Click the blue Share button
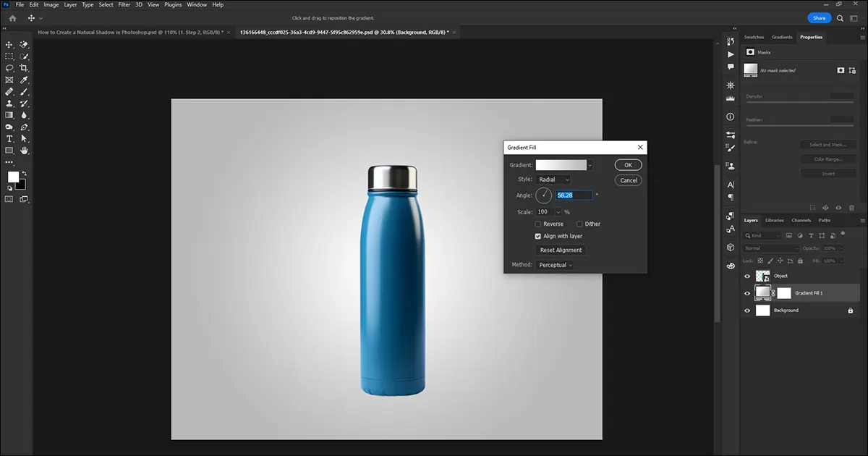The height and width of the screenshot is (456, 868). pyautogui.click(x=820, y=18)
